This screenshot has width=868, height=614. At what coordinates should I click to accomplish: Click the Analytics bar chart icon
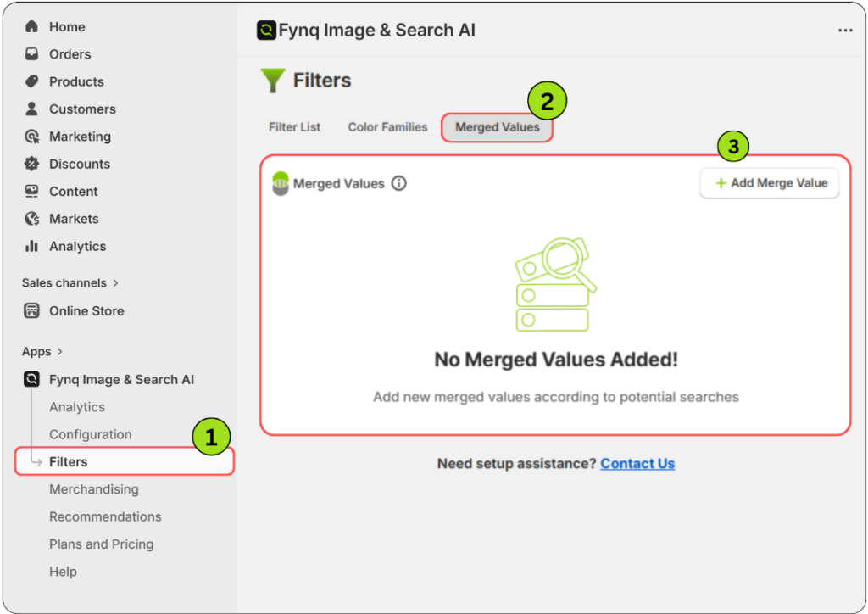[31, 246]
